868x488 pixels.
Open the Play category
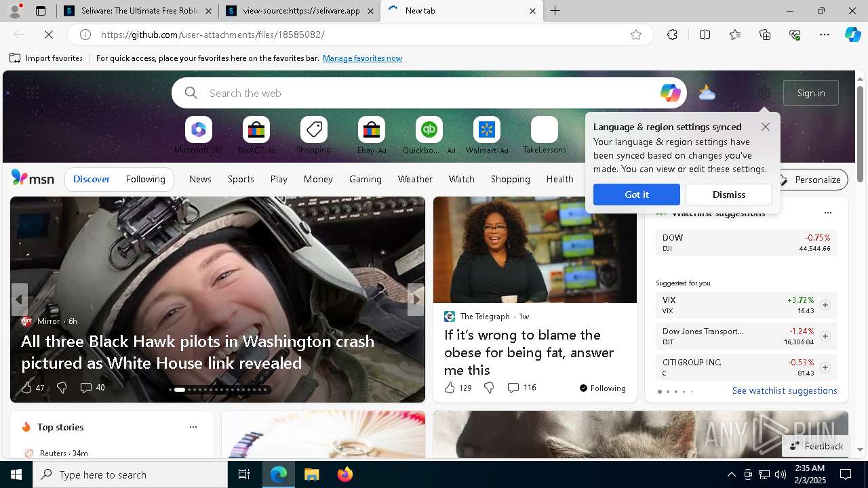pyautogui.click(x=279, y=179)
